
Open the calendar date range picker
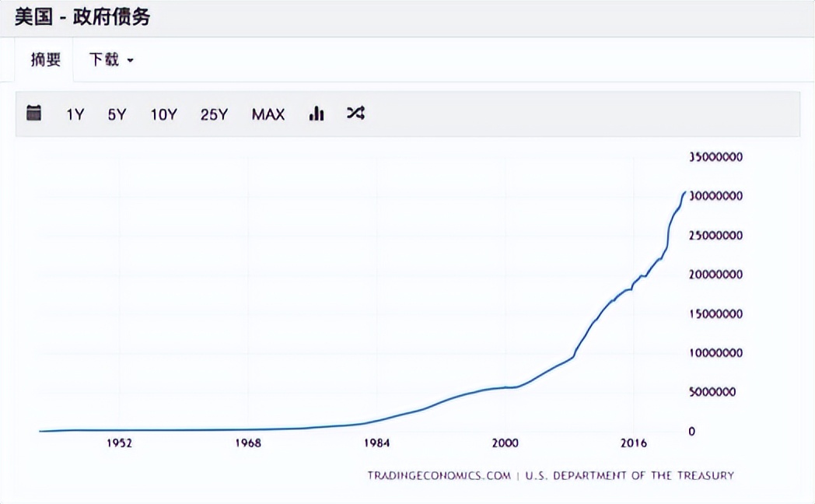coord(33,114)
